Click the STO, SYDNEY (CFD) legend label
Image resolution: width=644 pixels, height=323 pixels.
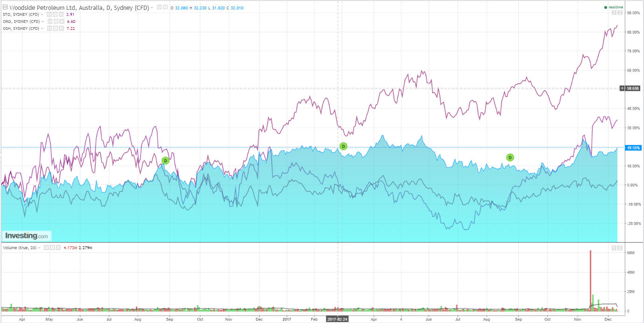tap(21, 14)
